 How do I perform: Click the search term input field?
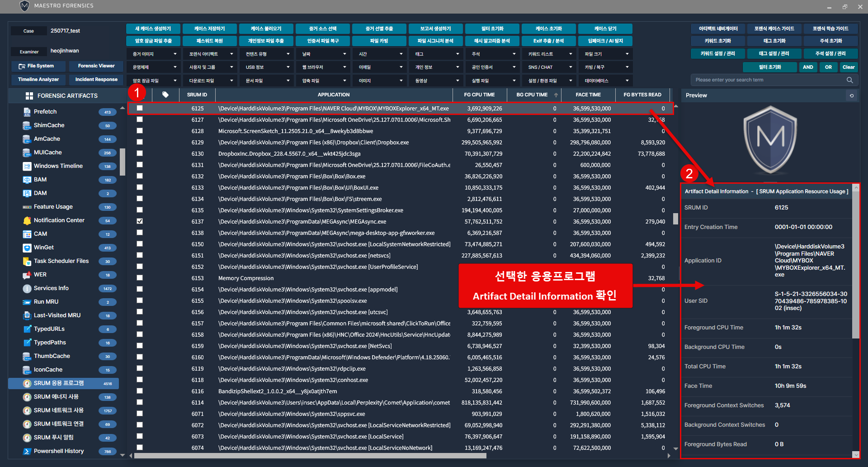(x=769, y=80)
